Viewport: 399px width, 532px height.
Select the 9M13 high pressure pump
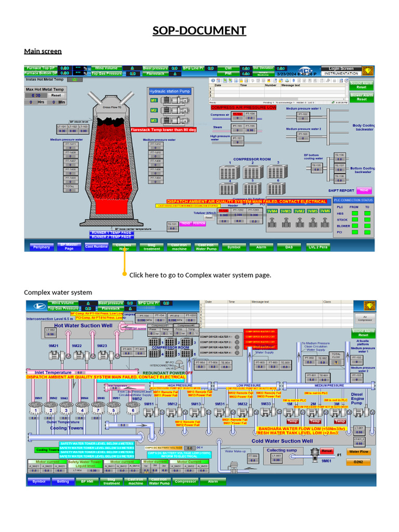(201, 412)
